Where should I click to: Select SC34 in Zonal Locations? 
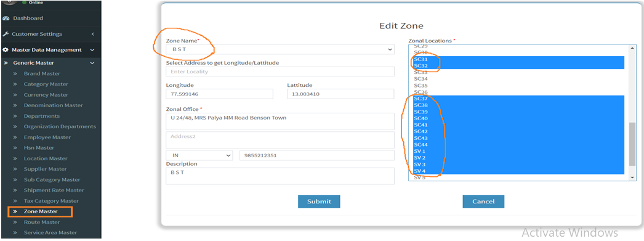tap(519, 79)
